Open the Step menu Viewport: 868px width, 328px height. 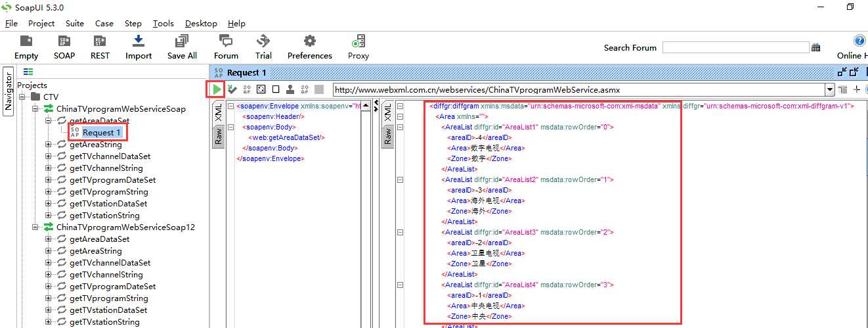133,23
